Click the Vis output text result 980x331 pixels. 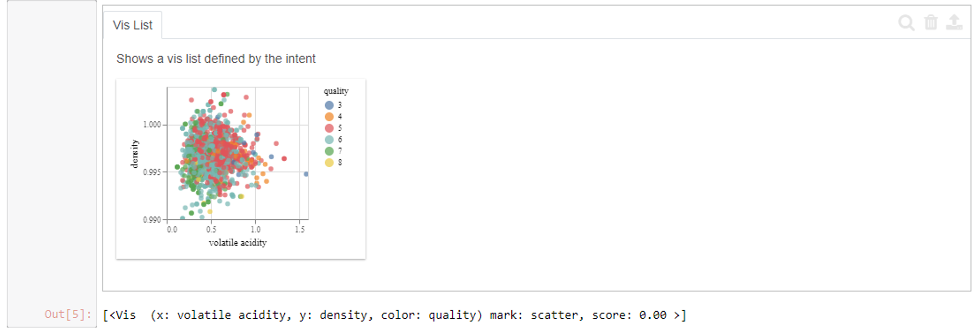(393, 315)
